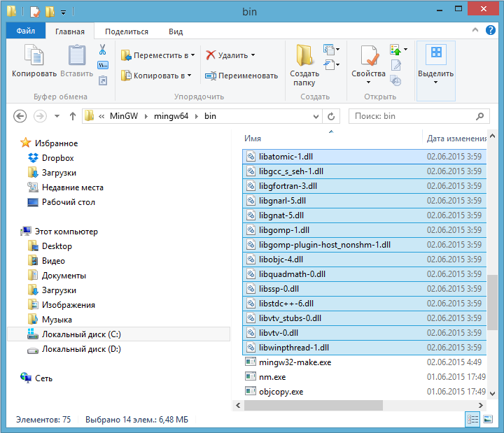Go back with the left arrow button

tap(20, 116)
